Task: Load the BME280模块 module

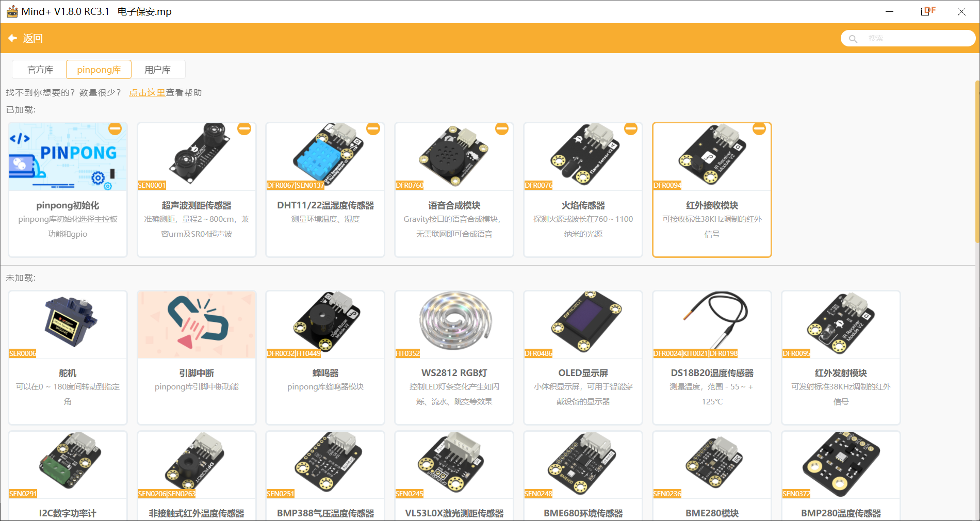Action: 712,476
